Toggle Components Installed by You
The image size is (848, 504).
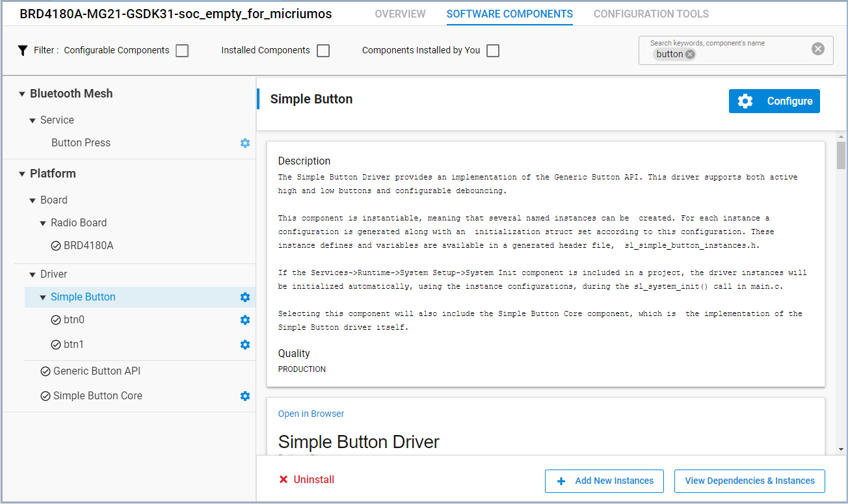pos(492,50)
